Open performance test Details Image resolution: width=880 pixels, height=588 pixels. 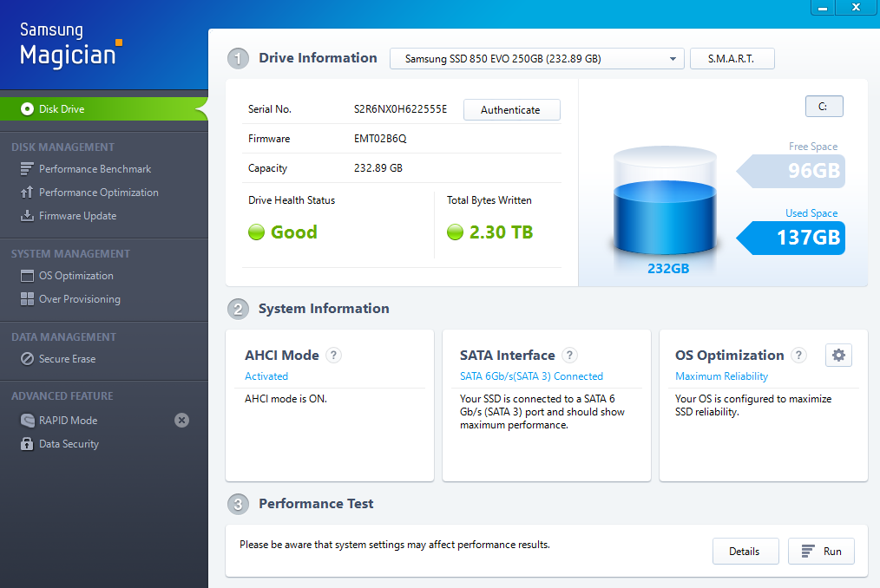[745, 552]
